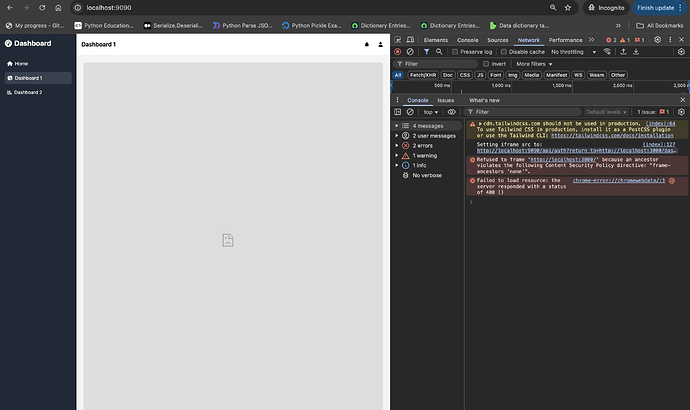Viewport: 690px width, 410px height.
Task: Open the What's new drawer tab
Action: point(484,100)
